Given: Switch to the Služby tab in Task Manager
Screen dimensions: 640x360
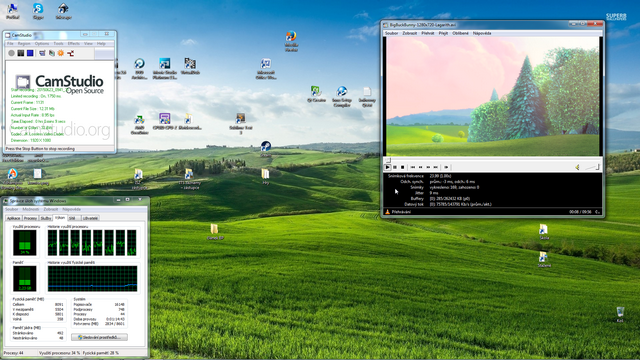Looking at the screenshot, I should (46, 218).
